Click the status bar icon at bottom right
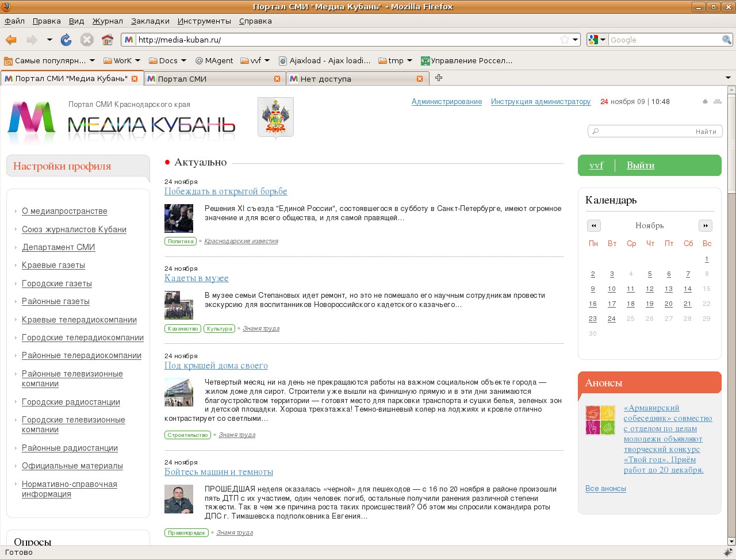The width and height of the screenshot is (736, 560). tap(727, 553)
